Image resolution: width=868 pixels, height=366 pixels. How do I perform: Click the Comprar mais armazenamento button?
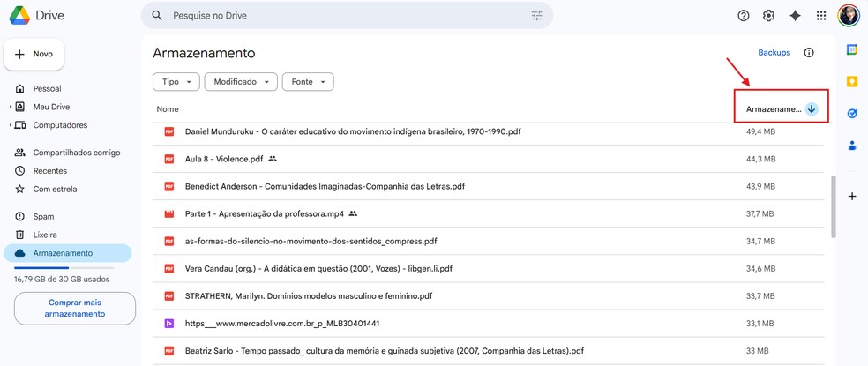coord(75,308)
